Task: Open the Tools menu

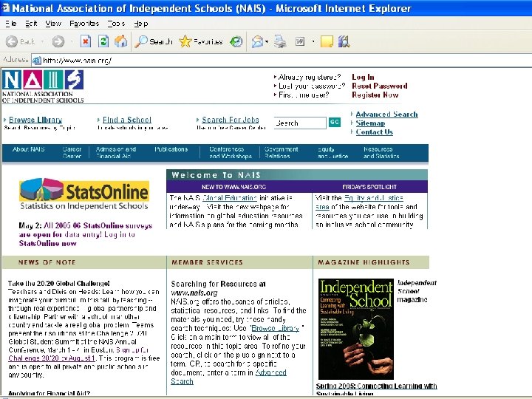Action: pyautogui.click(x=116, y=24)
